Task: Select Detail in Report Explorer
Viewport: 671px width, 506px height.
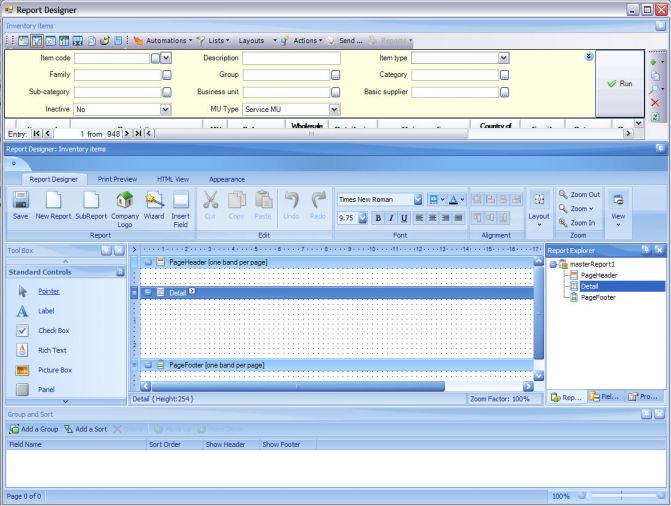Action: [x=589, y=286]
